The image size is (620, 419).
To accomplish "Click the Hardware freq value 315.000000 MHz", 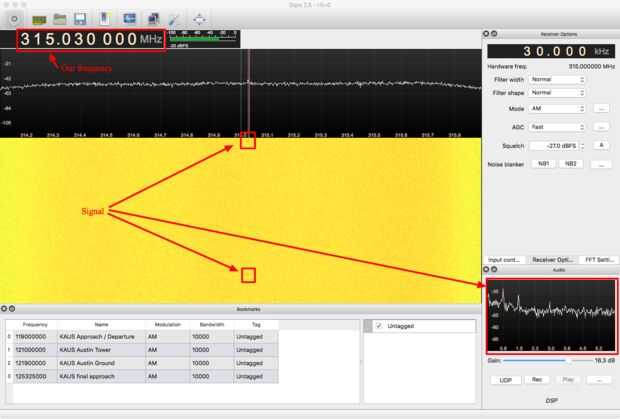I will pos(592,66).
